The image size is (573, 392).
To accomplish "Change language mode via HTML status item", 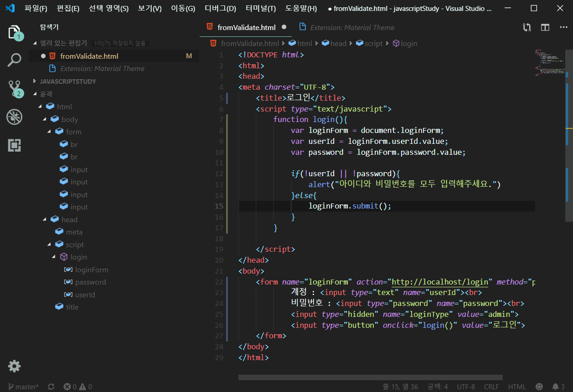I will tap(517, 387).
